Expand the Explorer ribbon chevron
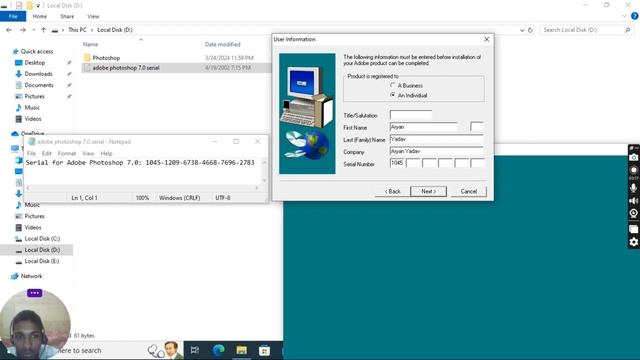640x360 pixels. point(624,16)
